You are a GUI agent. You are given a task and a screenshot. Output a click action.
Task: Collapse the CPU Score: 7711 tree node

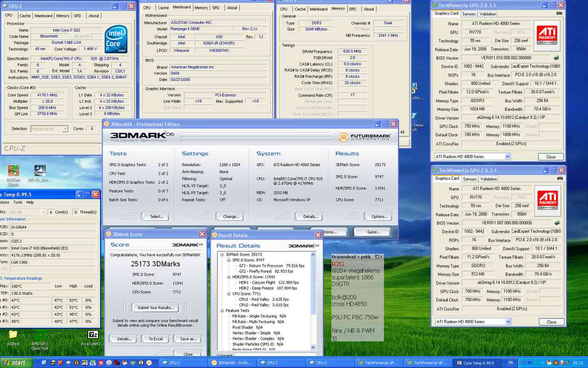point(229,293)
